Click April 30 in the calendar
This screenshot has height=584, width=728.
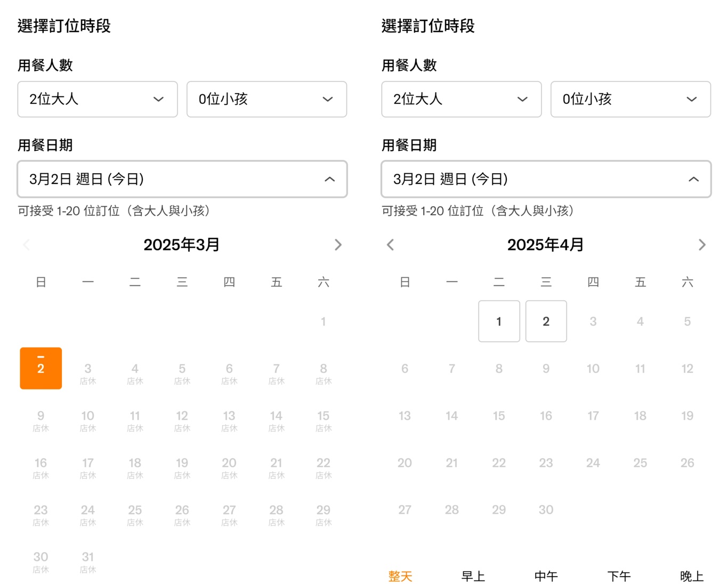[546, 510]
